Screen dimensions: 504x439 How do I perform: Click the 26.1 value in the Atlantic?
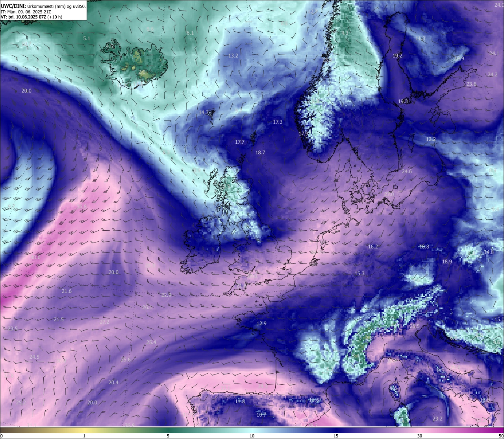click(x=147, y=307)
